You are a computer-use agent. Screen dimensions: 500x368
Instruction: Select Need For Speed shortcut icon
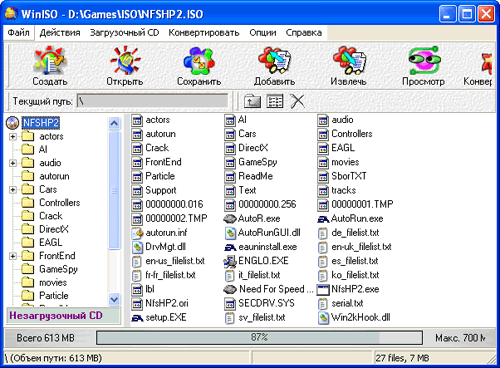tap(230, 289)
